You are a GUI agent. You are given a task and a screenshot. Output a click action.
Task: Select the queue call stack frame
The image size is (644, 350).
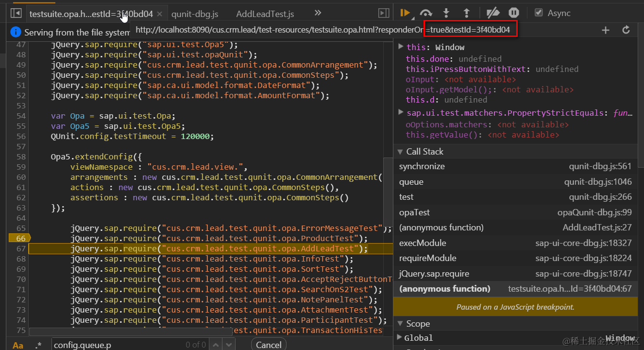pyautogui.click(x=515, y=182)
